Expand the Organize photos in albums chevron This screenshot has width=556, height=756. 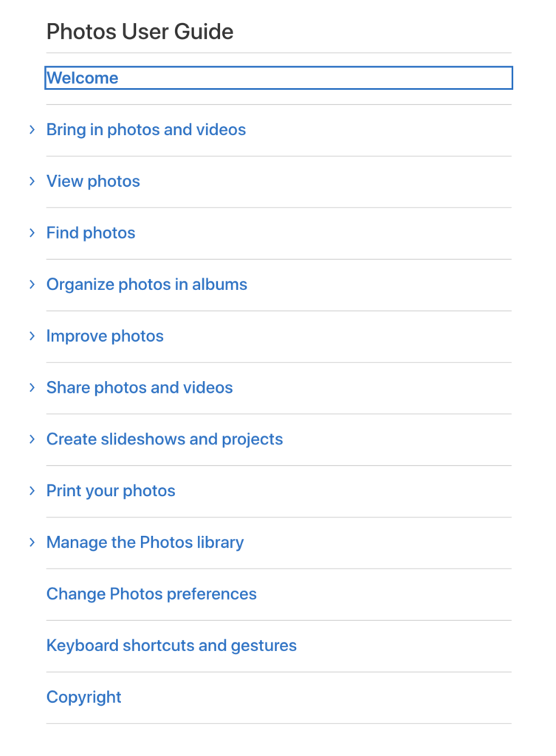click(32, 284)
